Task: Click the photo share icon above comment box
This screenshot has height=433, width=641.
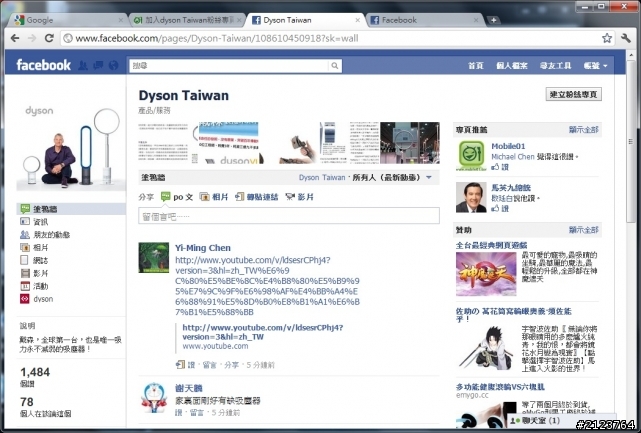Action: (x=204, y=197)
